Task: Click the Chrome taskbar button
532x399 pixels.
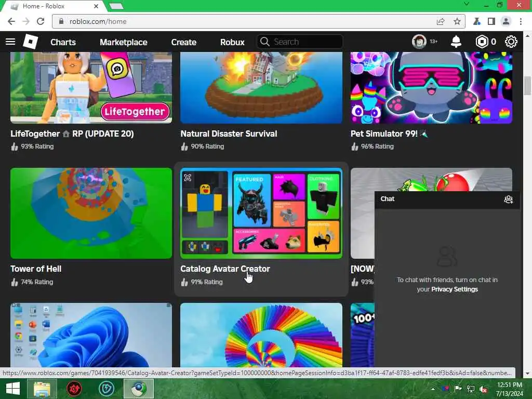Action: tap(138, 389)
